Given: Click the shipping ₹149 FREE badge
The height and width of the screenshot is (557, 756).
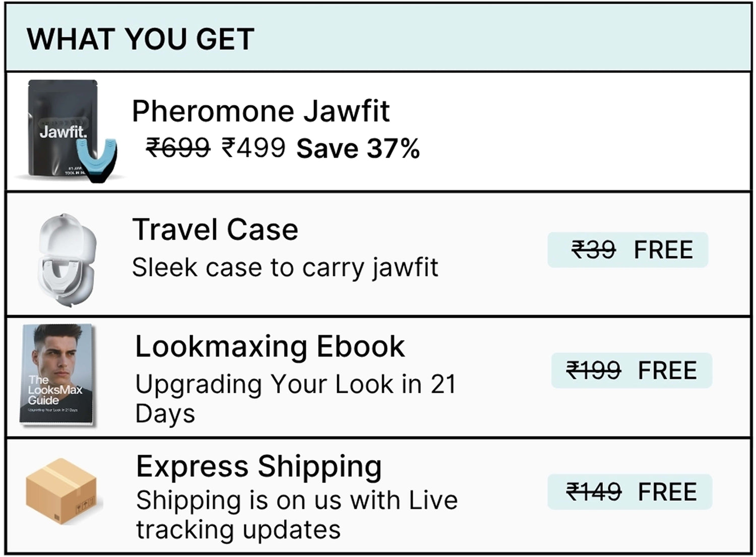Looking at the screenshot, I should [x=630, y=492].
